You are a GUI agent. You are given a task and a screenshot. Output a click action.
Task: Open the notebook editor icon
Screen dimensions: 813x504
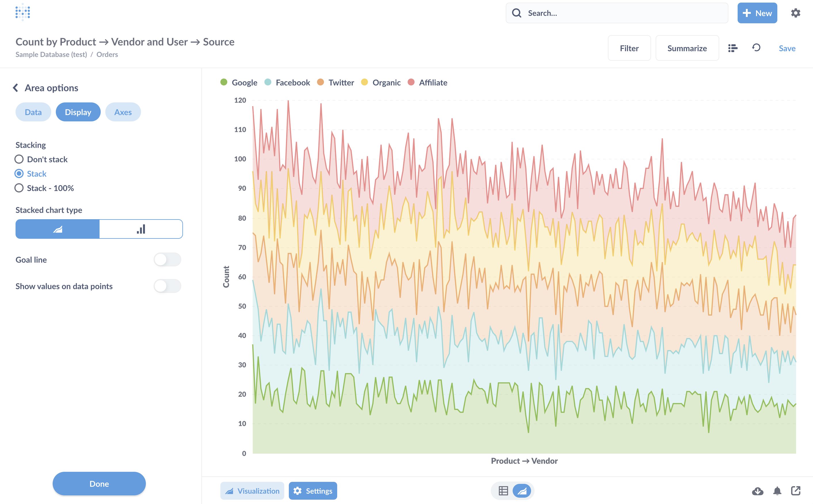click(733, 48)
